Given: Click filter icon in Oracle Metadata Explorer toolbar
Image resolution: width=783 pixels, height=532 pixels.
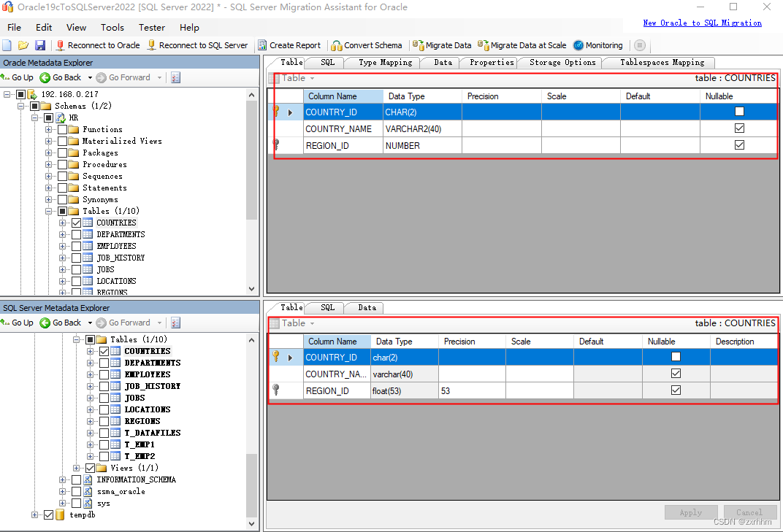Looking at the screenshot, I should [176, 77].
